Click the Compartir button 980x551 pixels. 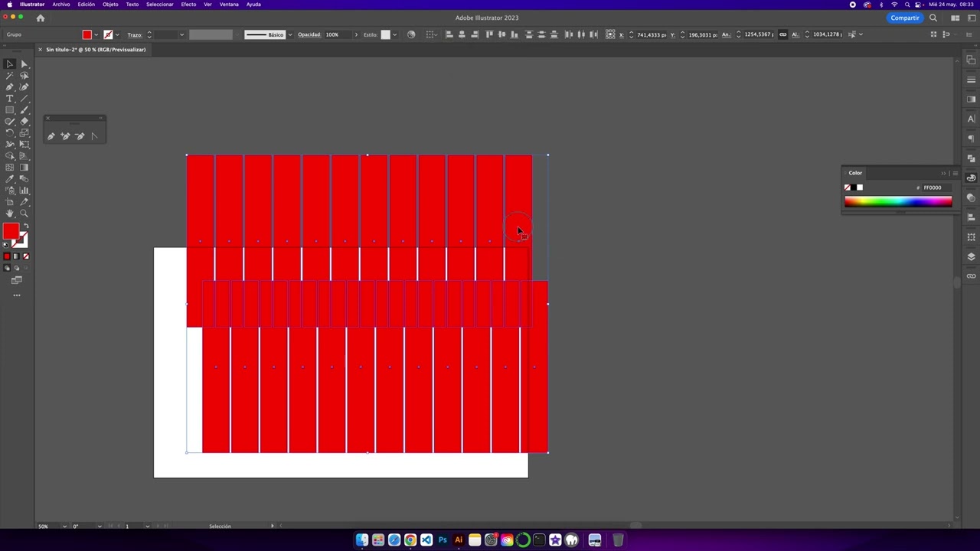tap(905, 18)
